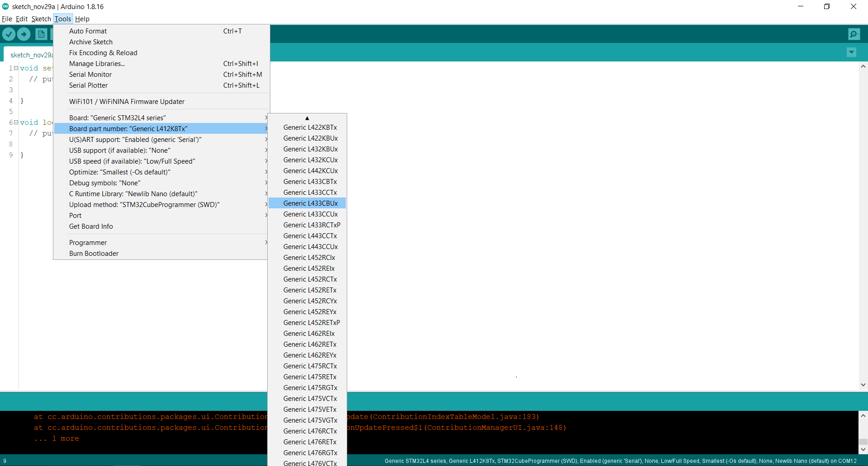Click the Arduino logo in the title bar

click(x=5, y=6)
